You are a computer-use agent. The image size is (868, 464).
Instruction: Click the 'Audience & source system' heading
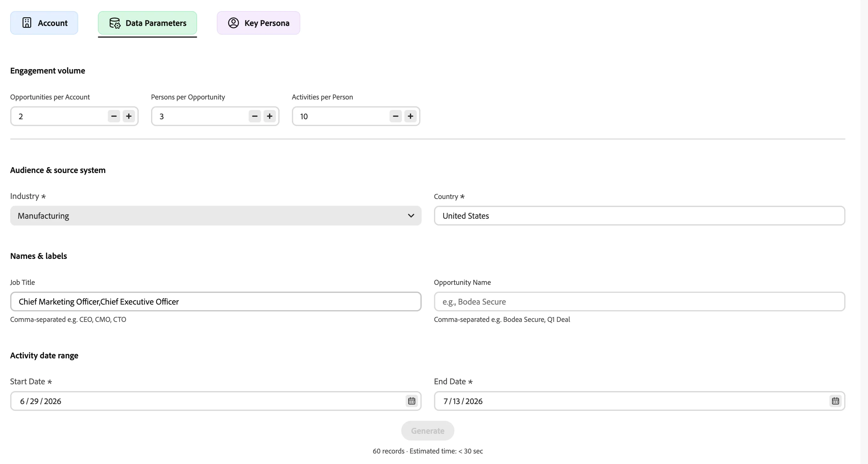click(58, 170)
